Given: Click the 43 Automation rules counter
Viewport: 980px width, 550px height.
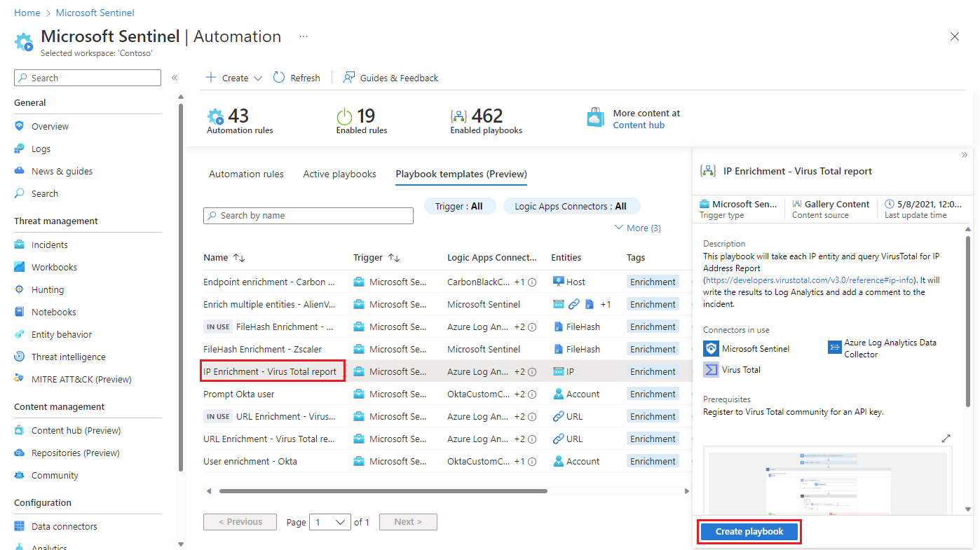Looking at the screenshot, I should pyautogui.click(x=240, y=121).
